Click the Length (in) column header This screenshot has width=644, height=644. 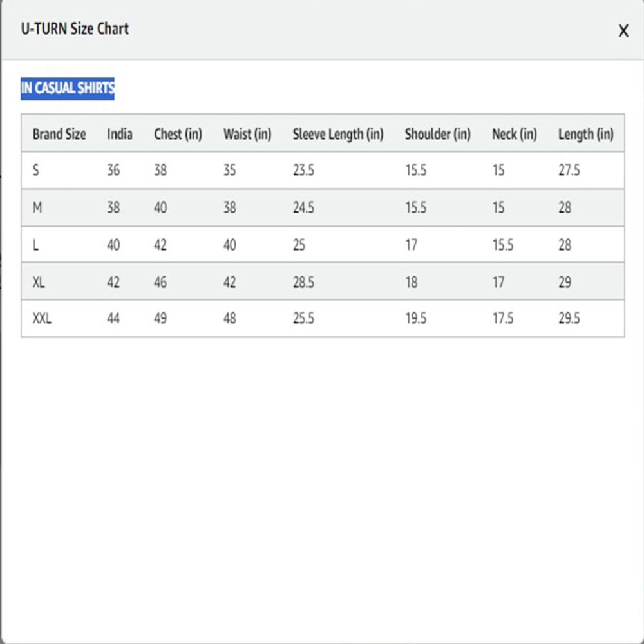coord(586,134)
